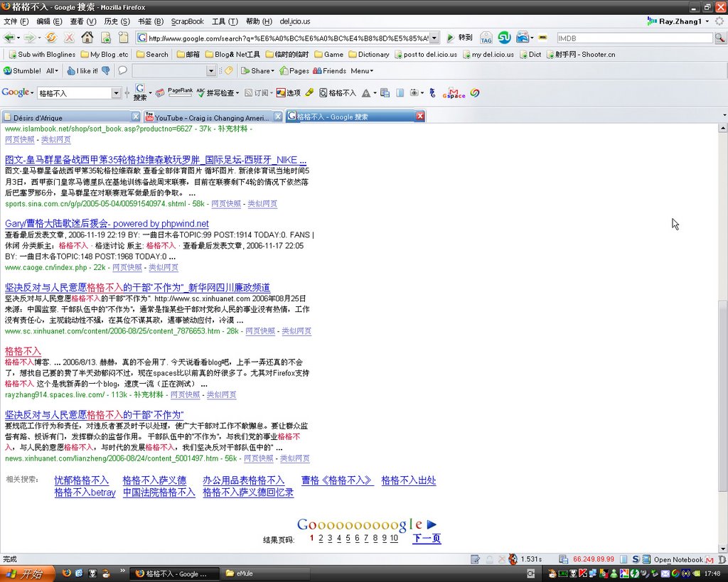
Task: Click the URL address input field
Action: coord(288,38)
